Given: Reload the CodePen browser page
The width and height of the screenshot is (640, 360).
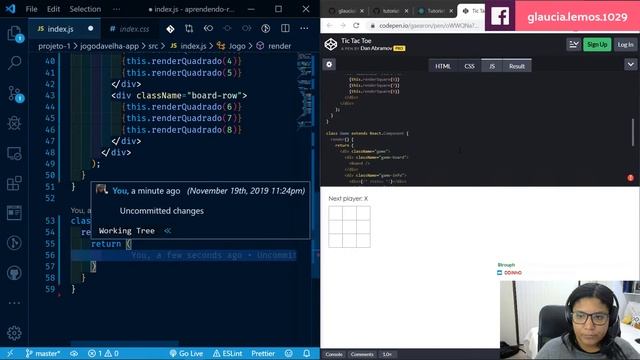Looking at the screenshot, I should point(356,25).
